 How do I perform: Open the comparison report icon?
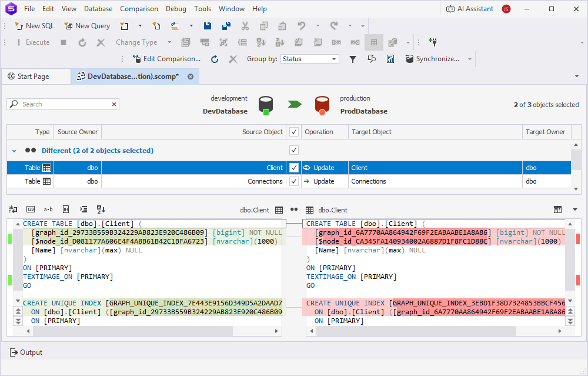(390, 59)
